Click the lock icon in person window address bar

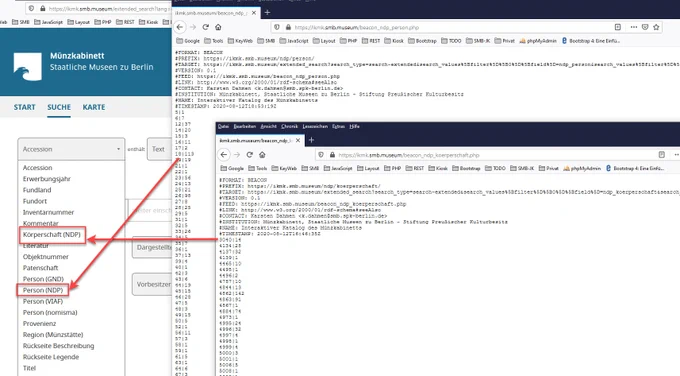[288, 27]
